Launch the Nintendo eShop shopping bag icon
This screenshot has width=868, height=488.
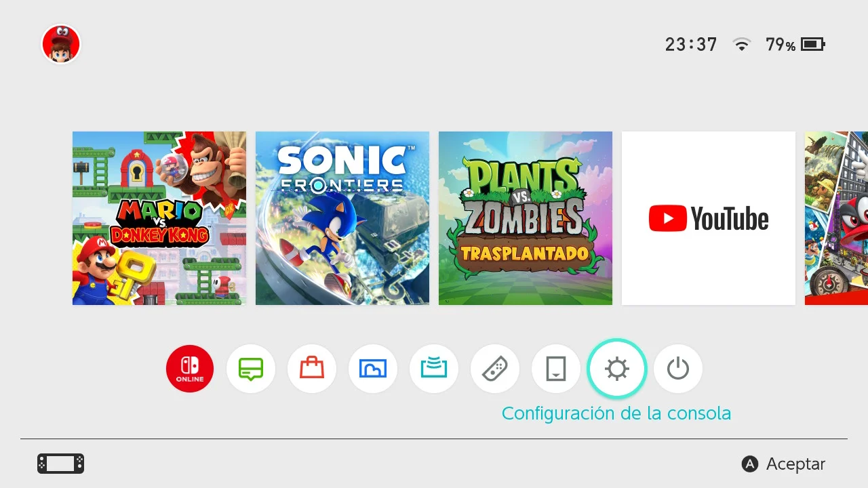[312, 369]
